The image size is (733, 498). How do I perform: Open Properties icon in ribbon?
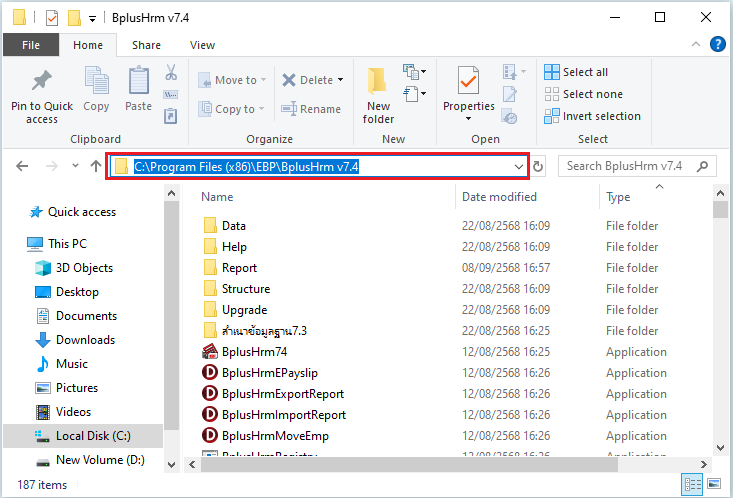468,82
